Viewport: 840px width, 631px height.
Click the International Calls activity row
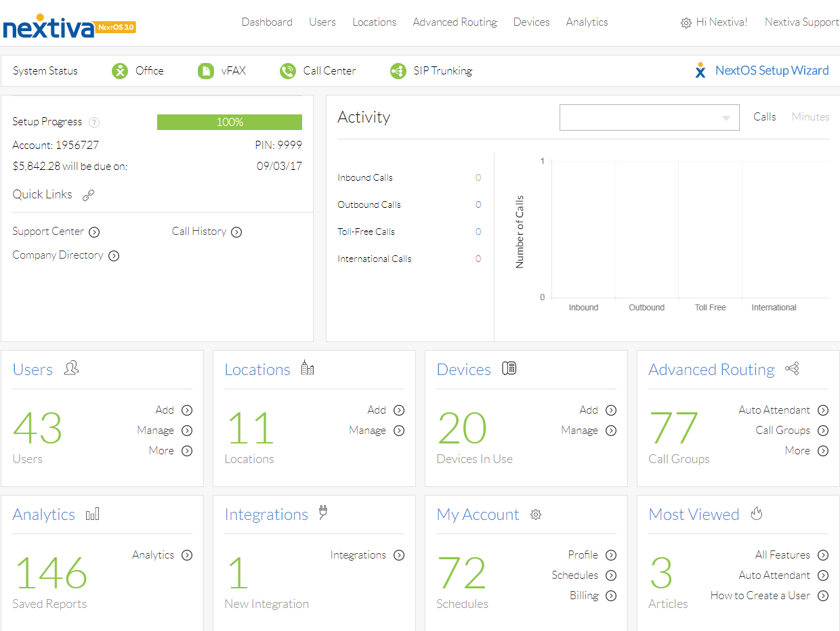coord(409,259)
